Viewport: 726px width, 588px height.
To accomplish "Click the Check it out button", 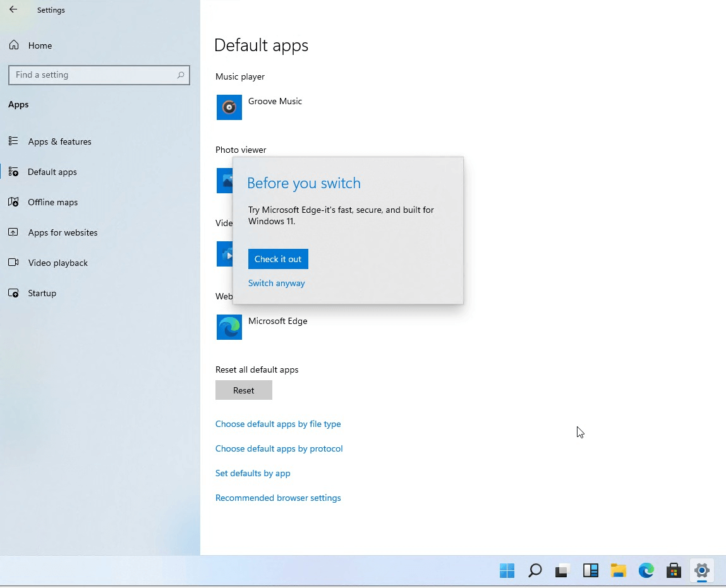I will click(278, 259).
